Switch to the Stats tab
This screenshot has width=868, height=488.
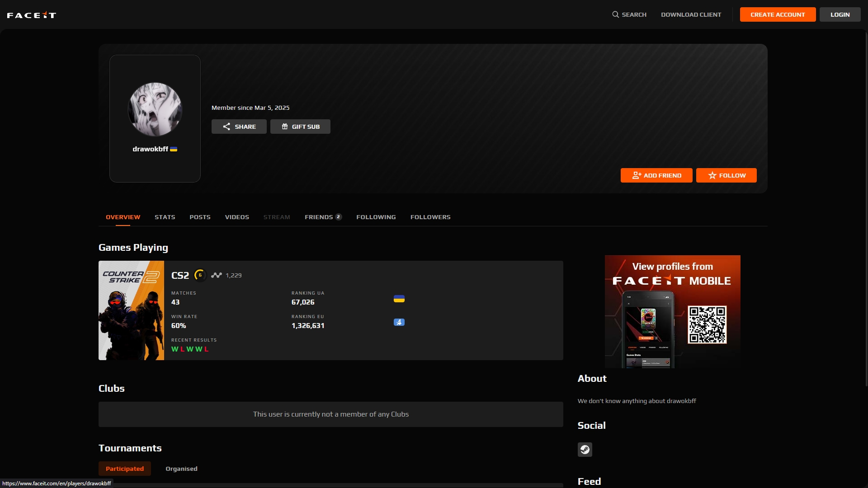165,217
